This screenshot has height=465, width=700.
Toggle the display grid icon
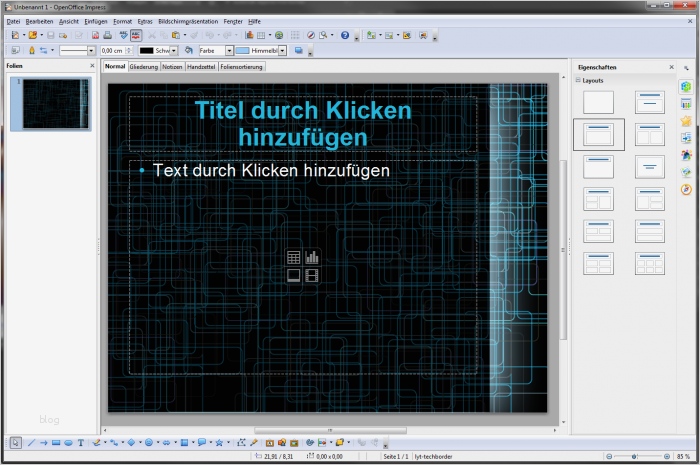tap(295, 35)
